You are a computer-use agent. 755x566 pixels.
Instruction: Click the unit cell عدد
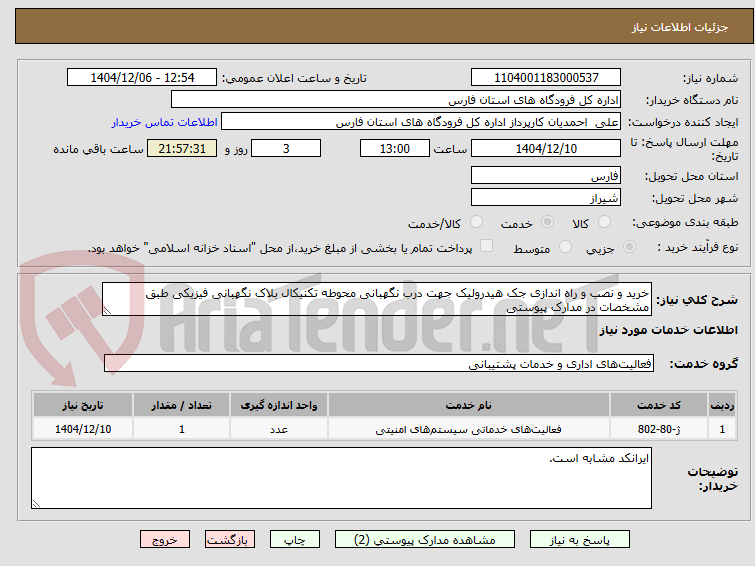pos(279,429)
